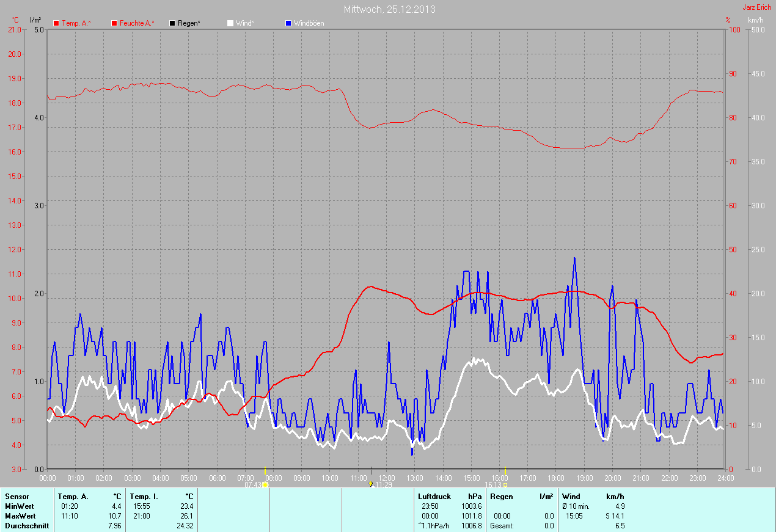Click the Sensor header in the table
This screenshot has height=532, width=776.
tap(16, 497)
